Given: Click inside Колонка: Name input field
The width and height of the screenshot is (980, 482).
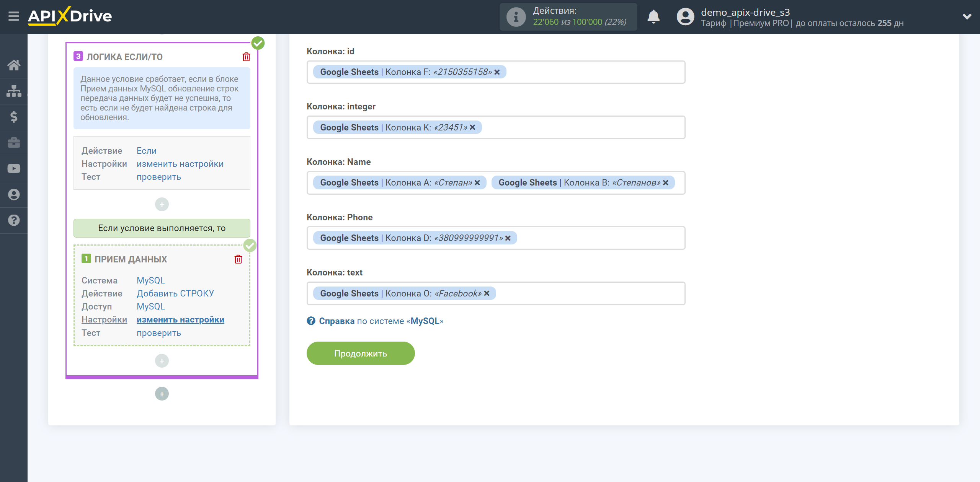Looking at the screenshot, I should pos(496,183).
